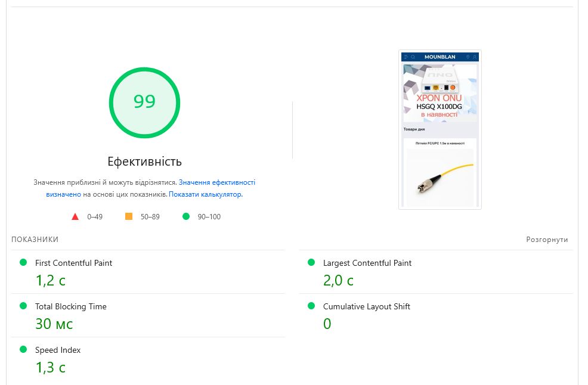This screenshot has width=588, height=385.
Task: Click the green status dot beside Total Blocking Time
Action: (23, 306)
